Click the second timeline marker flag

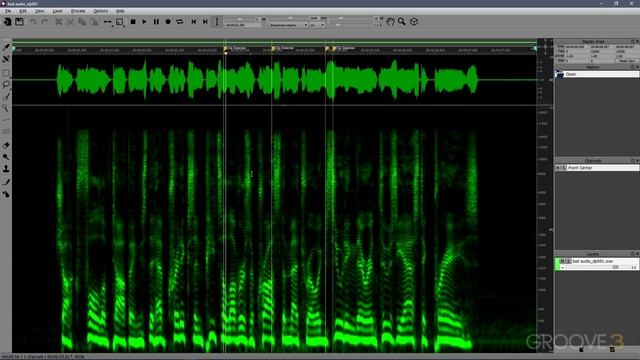tap(274, 49)
